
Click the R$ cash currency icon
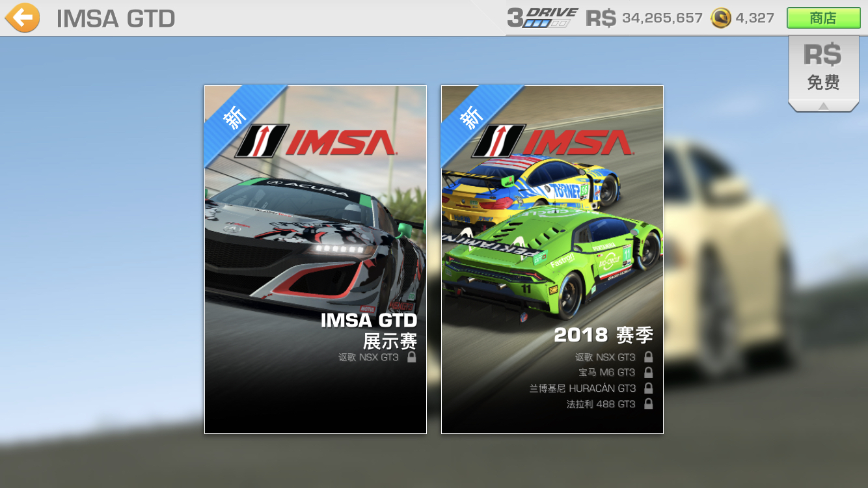pos(601,18)
